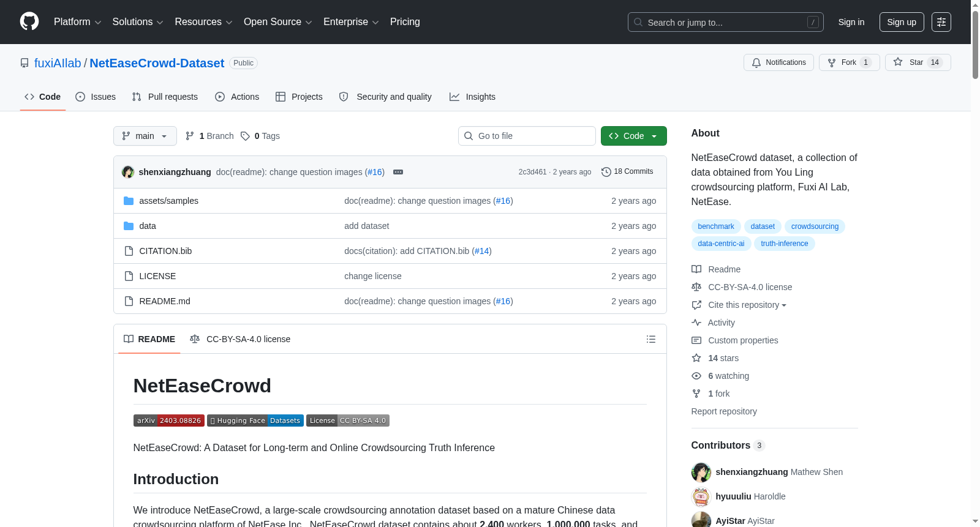Expand the commit message ellipsis
980x527 pixels.
pyautogui.click(x=398, y=172)
